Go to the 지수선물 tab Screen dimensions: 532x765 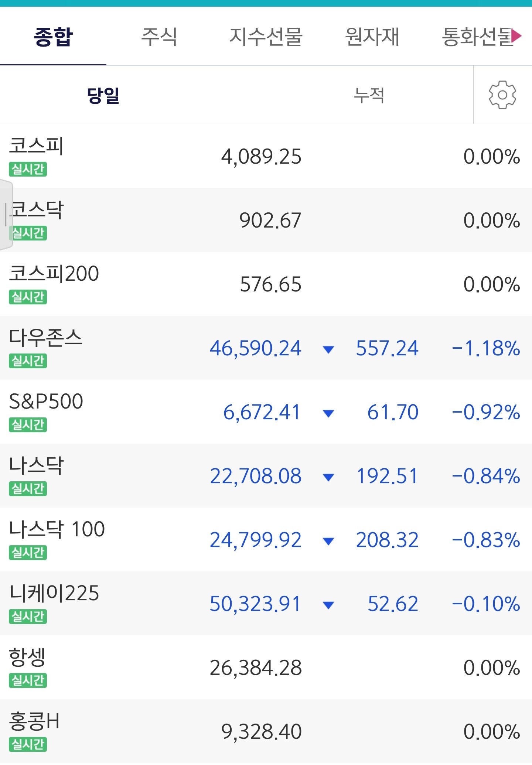point(266,37)
